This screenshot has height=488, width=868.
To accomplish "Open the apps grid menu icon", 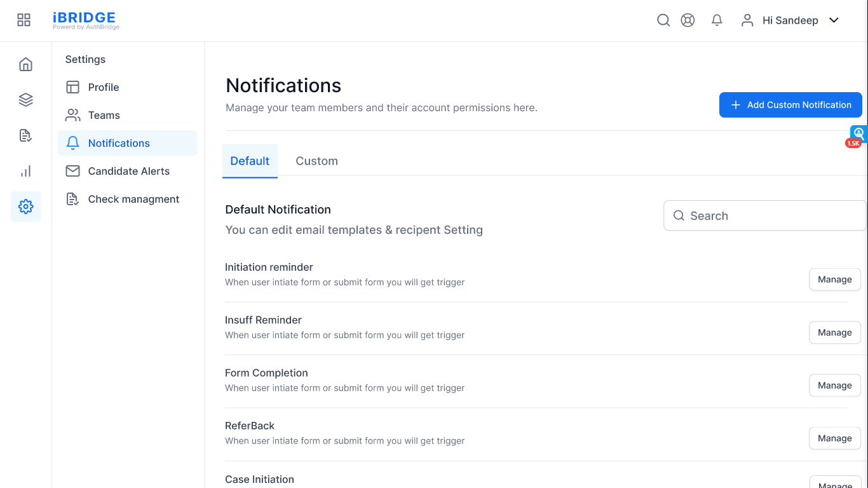I will point(24,20).
